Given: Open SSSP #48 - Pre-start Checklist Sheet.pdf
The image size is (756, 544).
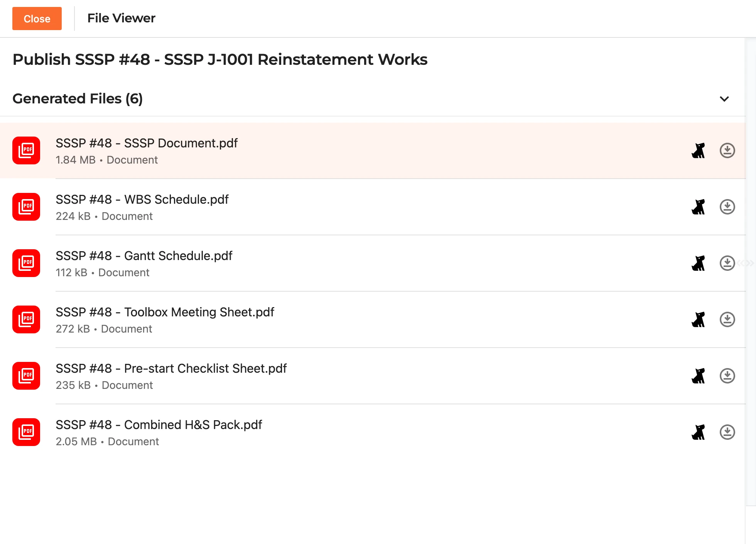Looking at the screenshot, I should tap(171, 368).
